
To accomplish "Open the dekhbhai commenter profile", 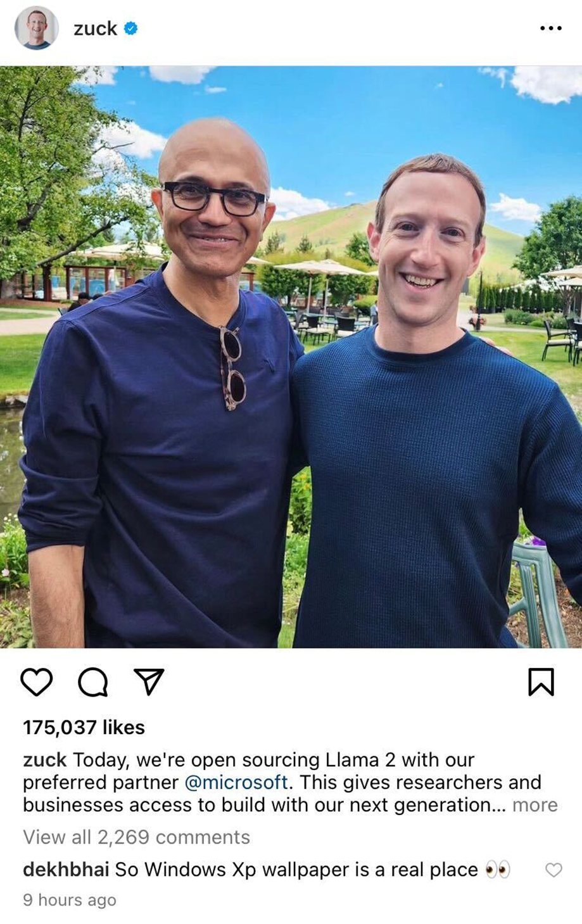I will [x=66, y=870].
